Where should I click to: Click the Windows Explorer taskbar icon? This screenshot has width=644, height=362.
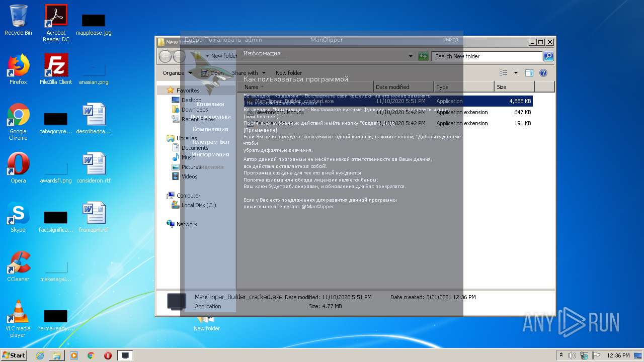(x=57, y=355)
